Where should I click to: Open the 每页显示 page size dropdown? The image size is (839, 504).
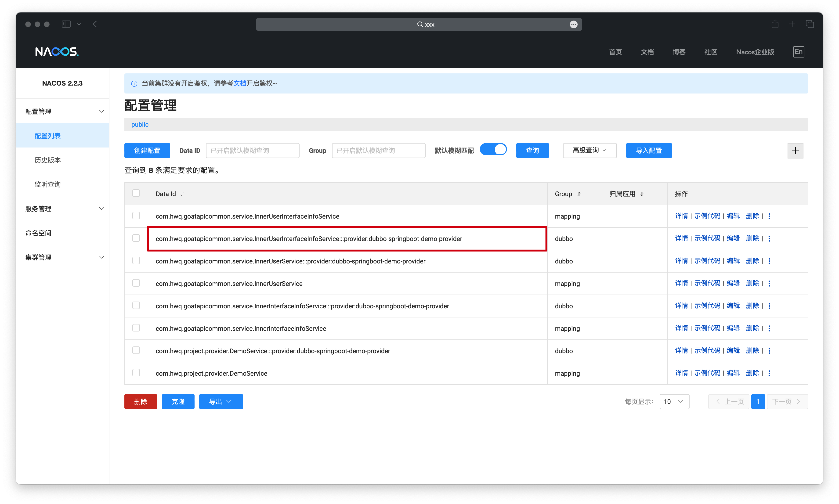(674, 401)
